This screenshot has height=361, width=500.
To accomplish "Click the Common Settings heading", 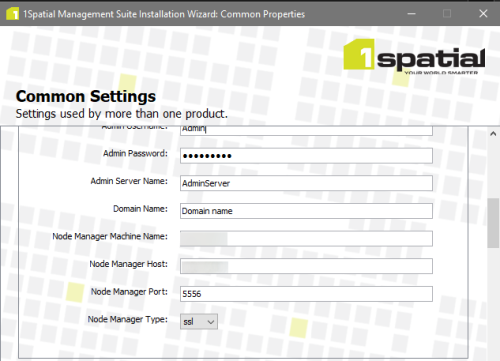I will (x=86, y=96).
